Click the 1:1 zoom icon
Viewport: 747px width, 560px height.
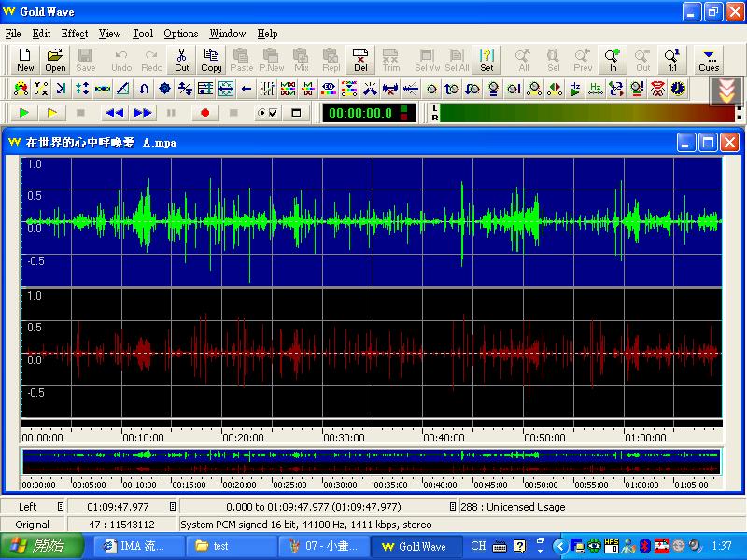click(x=671, y=60)
